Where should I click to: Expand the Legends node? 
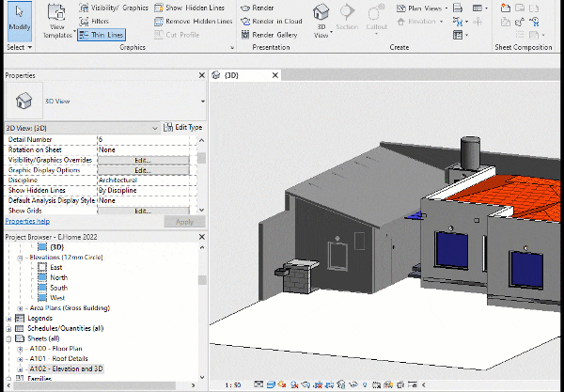tap(8, 319)
